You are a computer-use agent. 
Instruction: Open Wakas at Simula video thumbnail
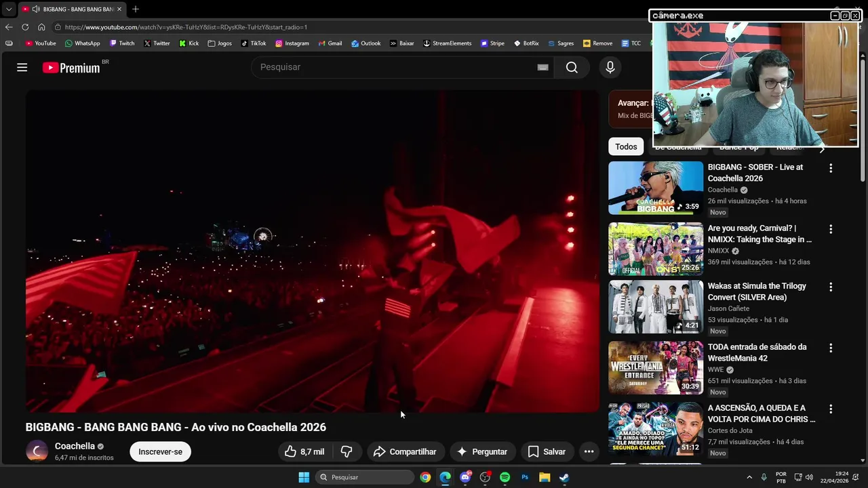click(x=656, y=306)
